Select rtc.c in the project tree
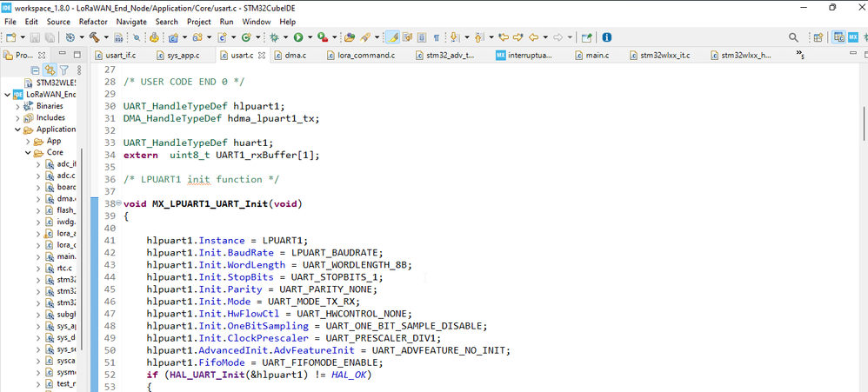The height and width of the screenshot is (392, 868). (x=66, y=269)
